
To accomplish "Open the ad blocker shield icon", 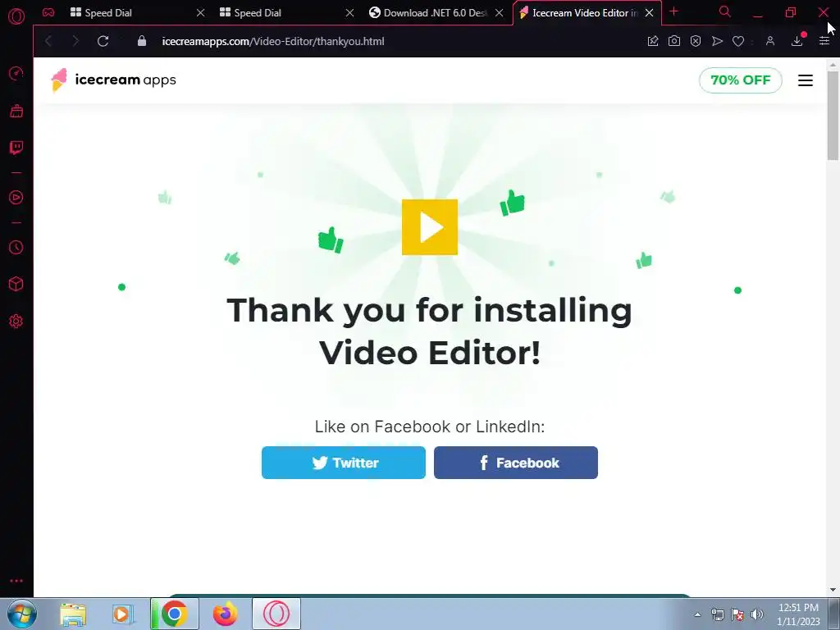I will (696, 41).
